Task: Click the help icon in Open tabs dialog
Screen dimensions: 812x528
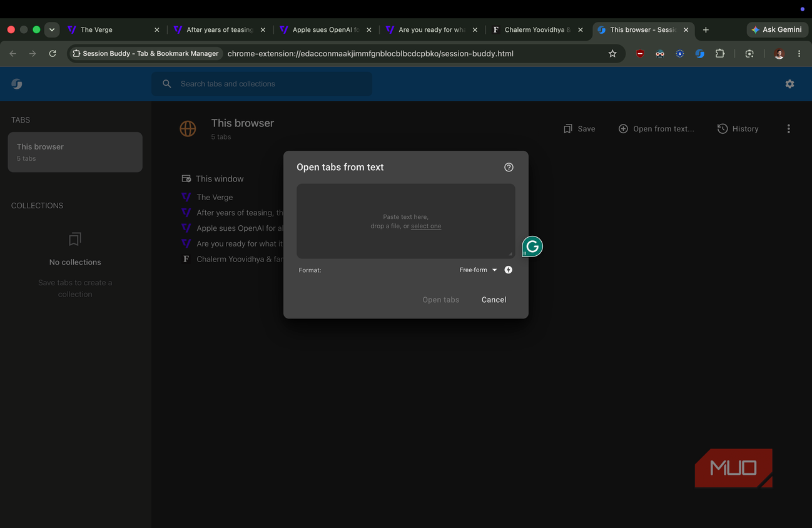Action: tap(509, 167)
